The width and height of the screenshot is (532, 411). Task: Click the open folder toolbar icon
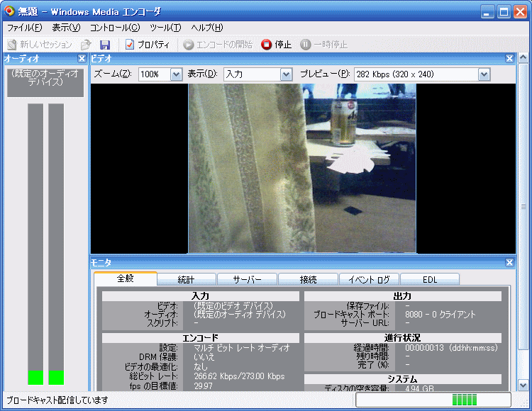[86, 45]
